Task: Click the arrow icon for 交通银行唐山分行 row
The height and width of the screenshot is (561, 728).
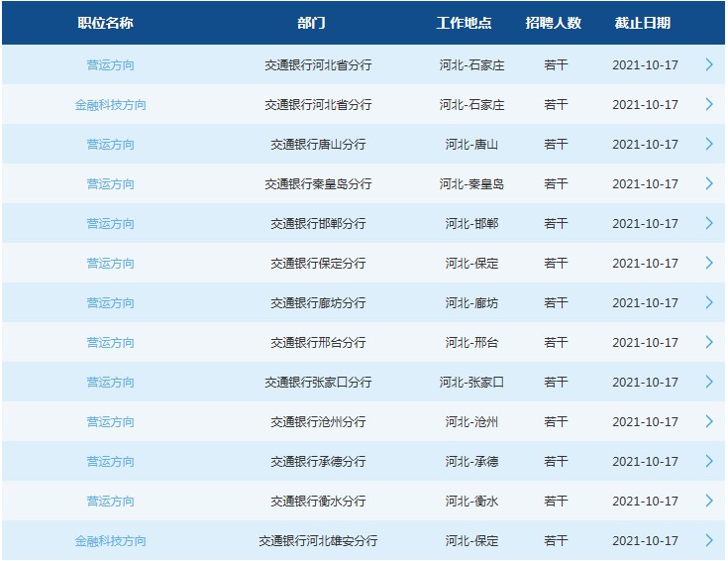Action: pos(709,144)
